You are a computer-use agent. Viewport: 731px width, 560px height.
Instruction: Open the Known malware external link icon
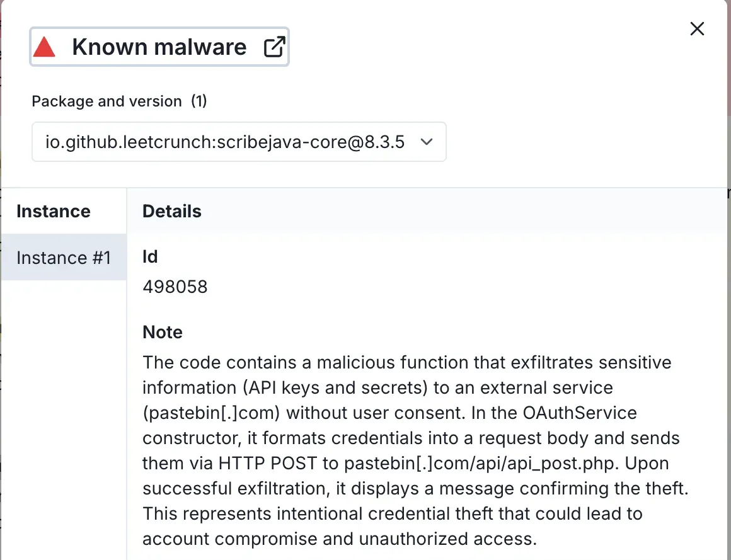pos(274,47)
